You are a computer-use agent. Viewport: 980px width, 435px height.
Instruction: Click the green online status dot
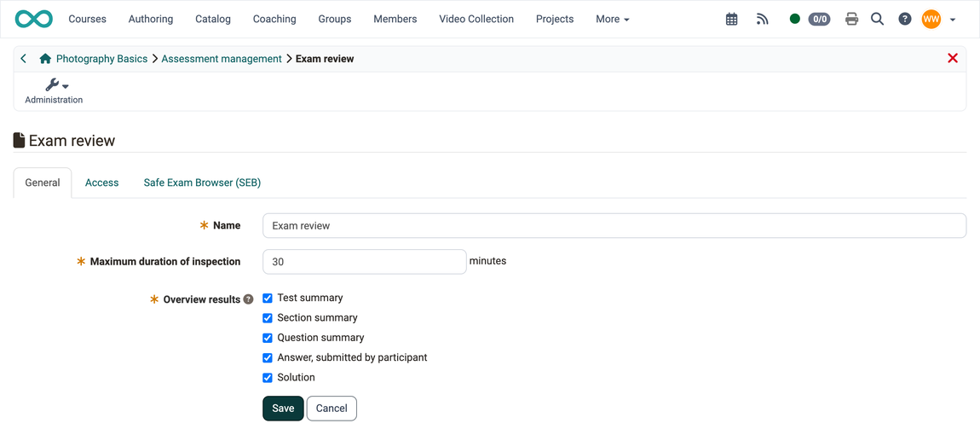pyautogui.click(x=794, y=19)
